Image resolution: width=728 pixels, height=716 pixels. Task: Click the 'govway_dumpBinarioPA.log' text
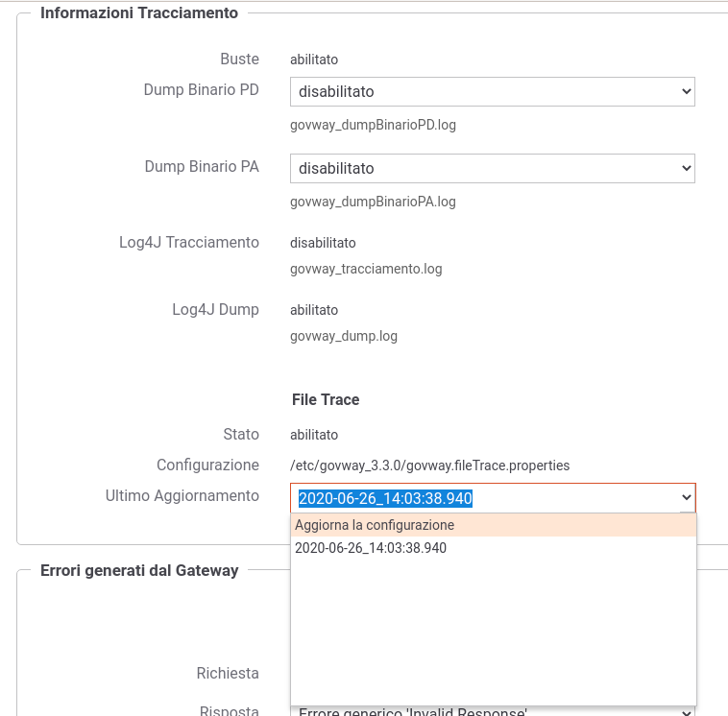click(373, 202)
